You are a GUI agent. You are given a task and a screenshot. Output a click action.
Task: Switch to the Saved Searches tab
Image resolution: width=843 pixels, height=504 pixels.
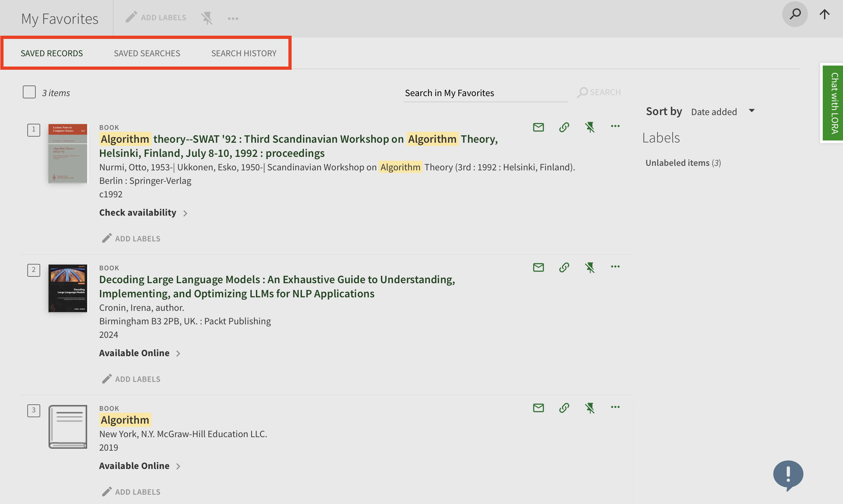pyautogui.click(x=147, y=53)
